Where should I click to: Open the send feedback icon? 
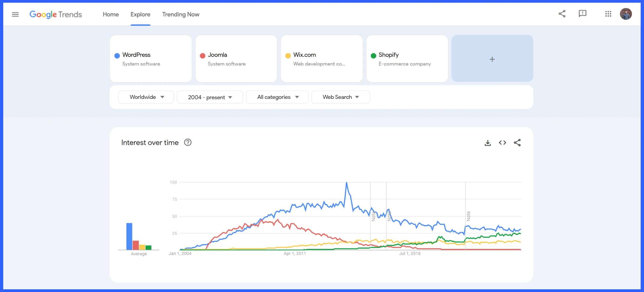pos(583,14)
